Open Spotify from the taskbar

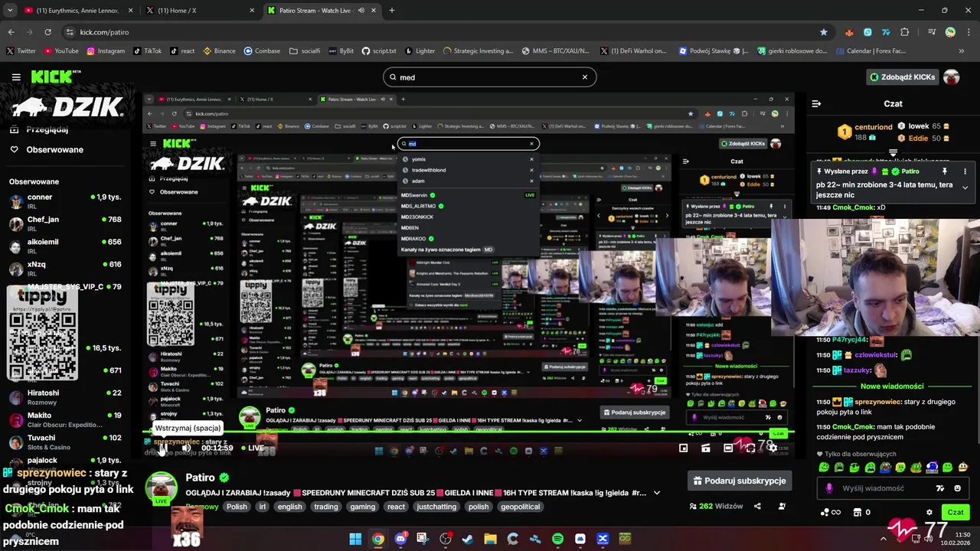(557, 539)
